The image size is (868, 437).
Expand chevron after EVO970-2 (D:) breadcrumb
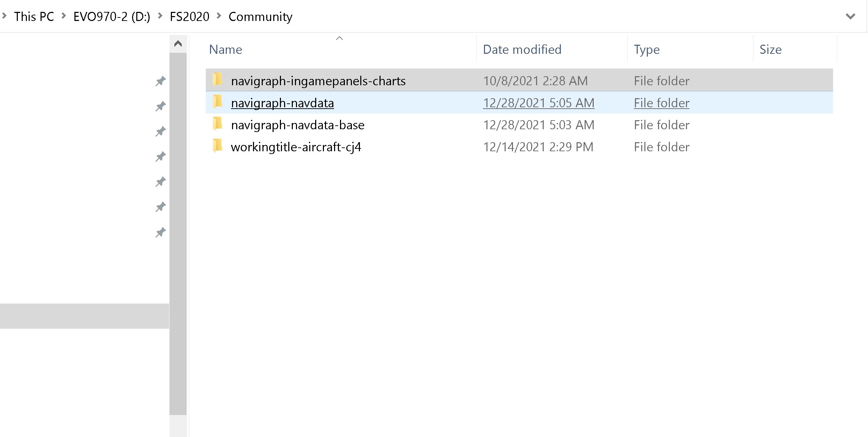pyautogui.click(x=160, y=16)
